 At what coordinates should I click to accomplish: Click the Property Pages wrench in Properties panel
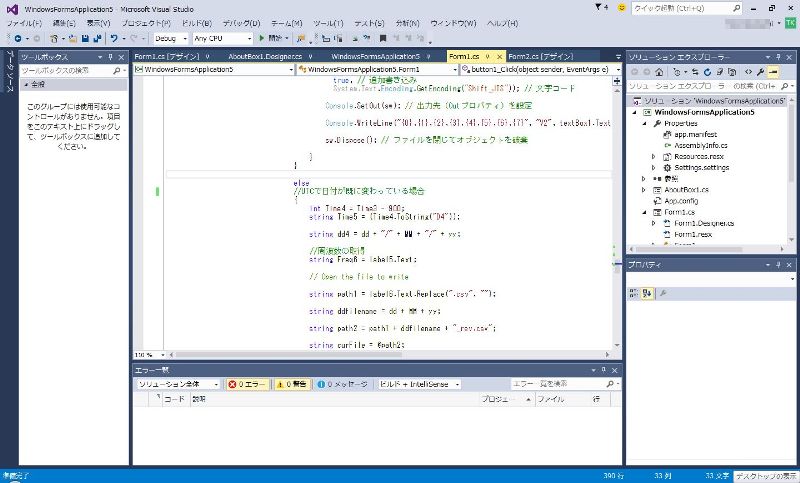(x=663, y=293)
